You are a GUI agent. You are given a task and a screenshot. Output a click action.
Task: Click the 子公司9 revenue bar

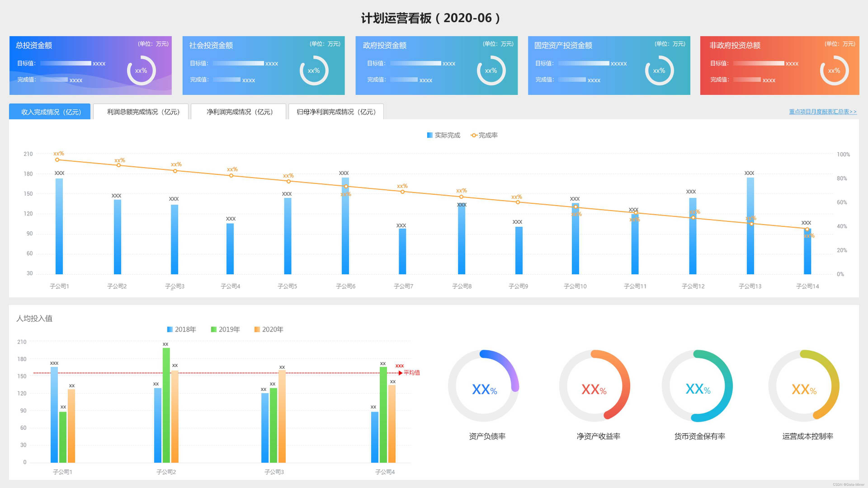coord(519,251)
